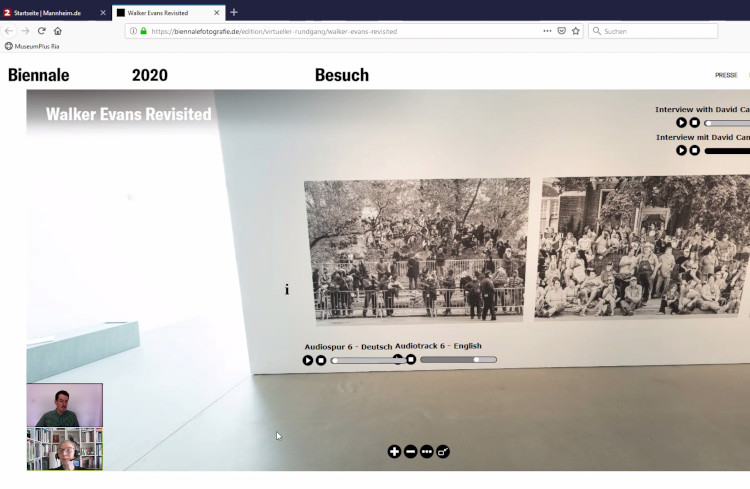Click the Audiotrack 6 English seek slider
The width and height of the screenshot is (750, 489).
click(458, 359)
